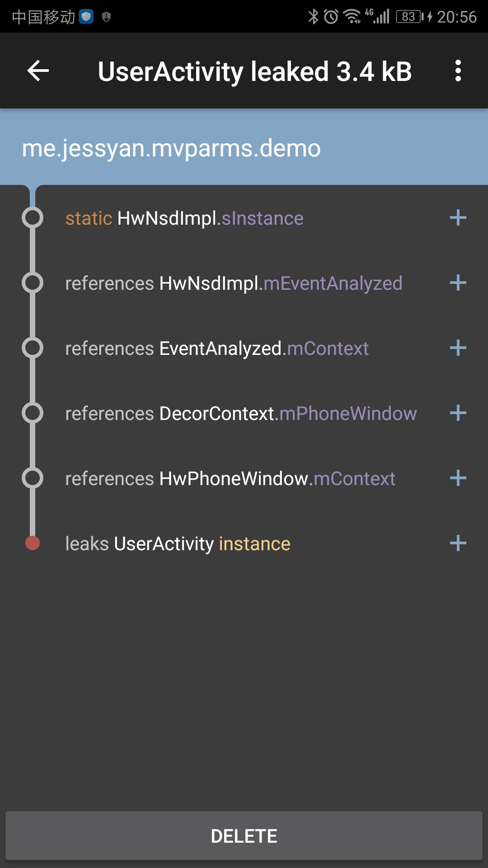Screen dimensions: 488x868
Task: Expand details for static HwNsdImpl.sInstance
Action: (x=458, y=218)
